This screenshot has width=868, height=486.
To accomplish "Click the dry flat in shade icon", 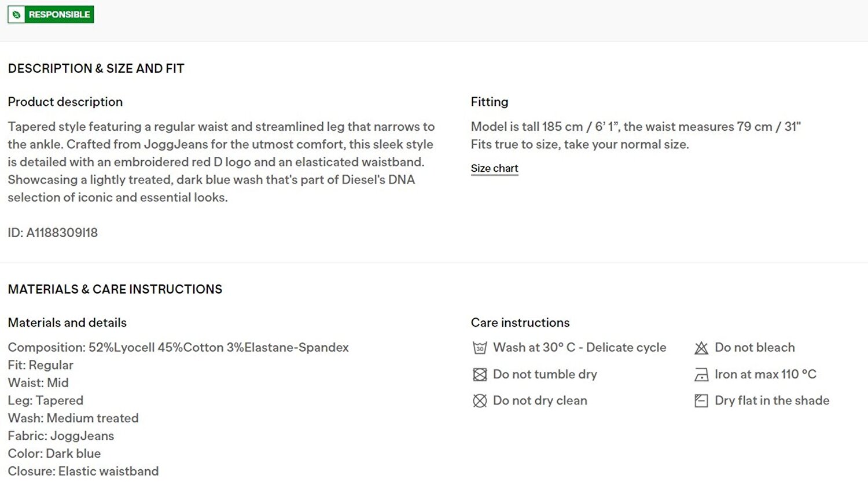I will tap(701, 400).
